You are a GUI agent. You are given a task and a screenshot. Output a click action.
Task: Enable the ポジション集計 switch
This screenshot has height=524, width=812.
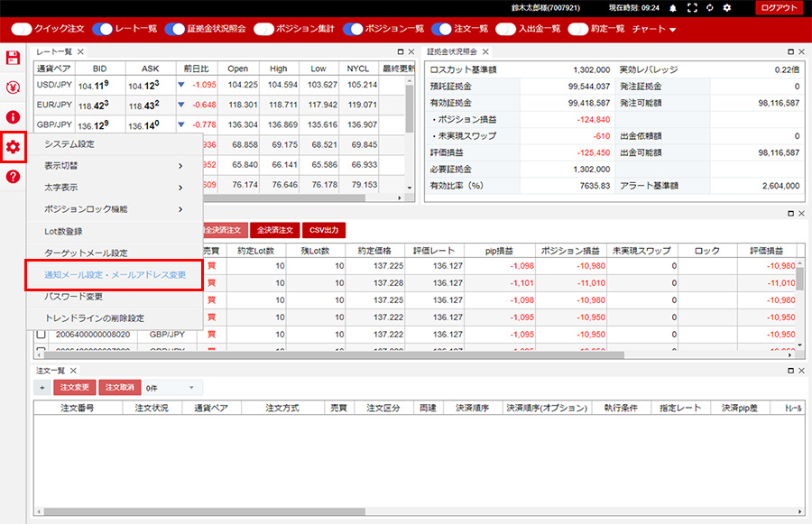[263, 29]
